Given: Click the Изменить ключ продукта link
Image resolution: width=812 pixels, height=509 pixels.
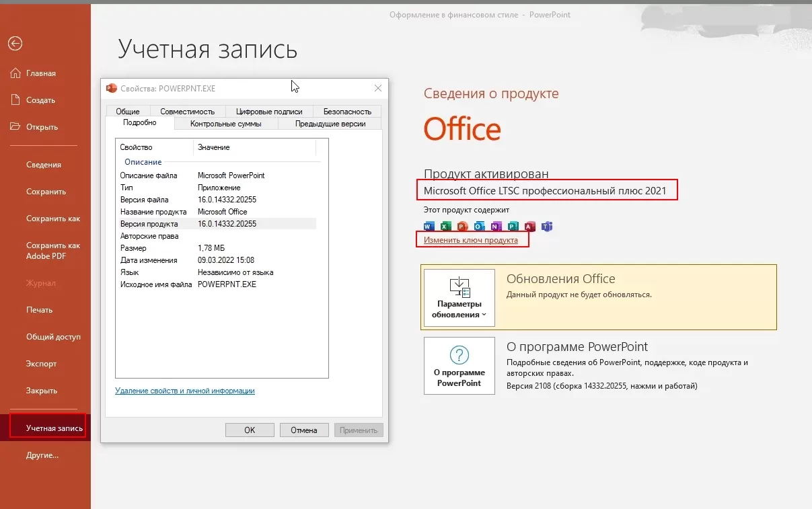Looking at the screenshot, I should [471, 240].
